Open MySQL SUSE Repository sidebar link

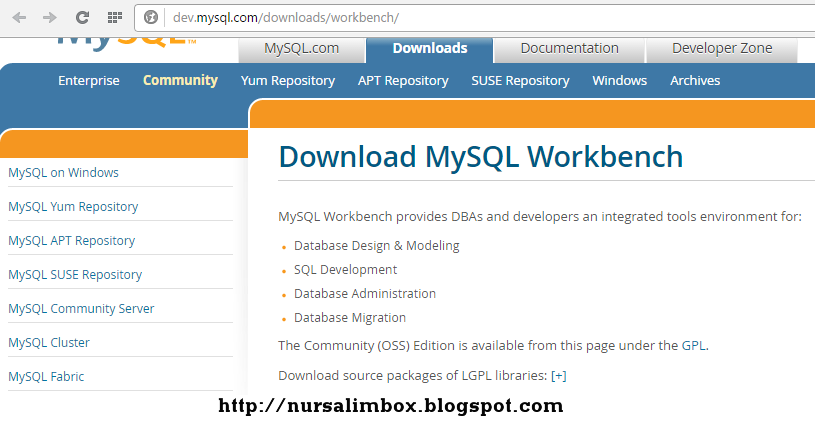point(75,275)
